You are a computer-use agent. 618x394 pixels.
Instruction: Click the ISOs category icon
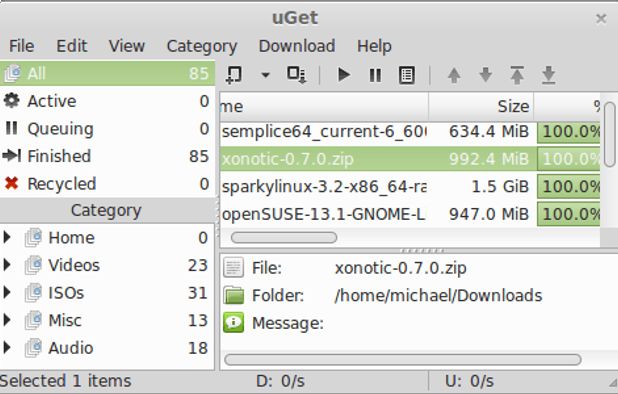[x=33, y=293]
